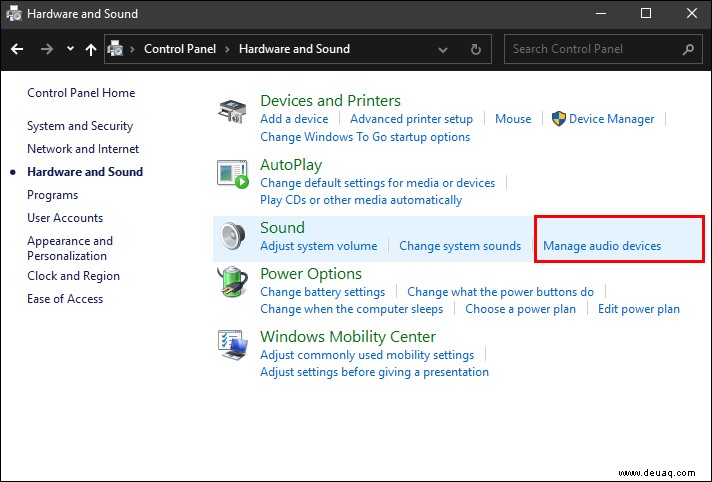Viewport: 712px width, 482px height.
Task: Change when the computer sleeps
Action: (x=351, y=309)
